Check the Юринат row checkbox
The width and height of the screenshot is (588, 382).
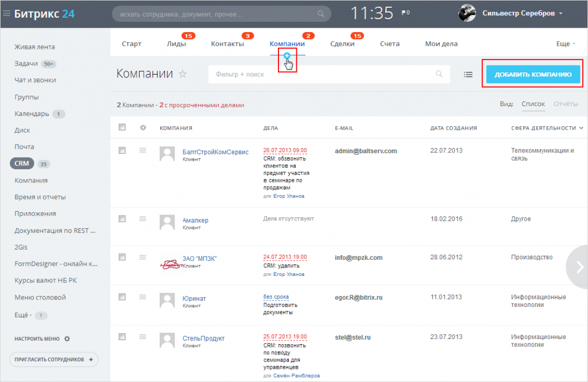122,297
